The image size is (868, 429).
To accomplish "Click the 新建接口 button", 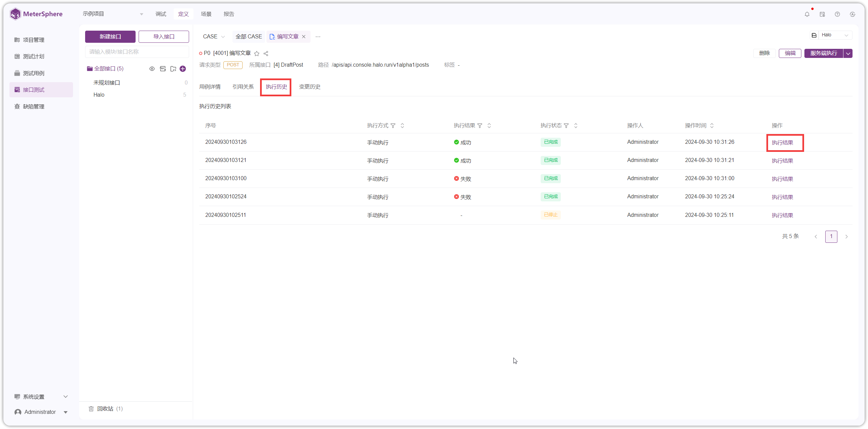I will pos(110,36).
